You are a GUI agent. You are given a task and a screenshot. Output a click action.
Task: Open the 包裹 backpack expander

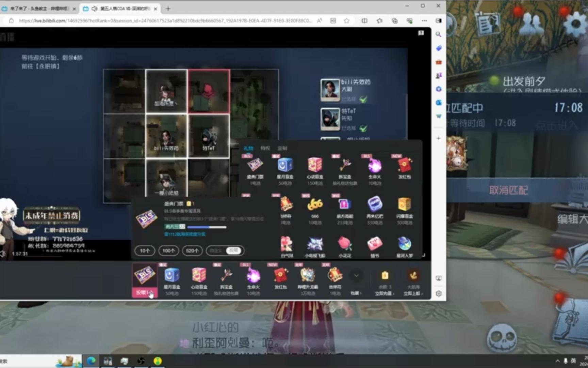pos(356,293)
